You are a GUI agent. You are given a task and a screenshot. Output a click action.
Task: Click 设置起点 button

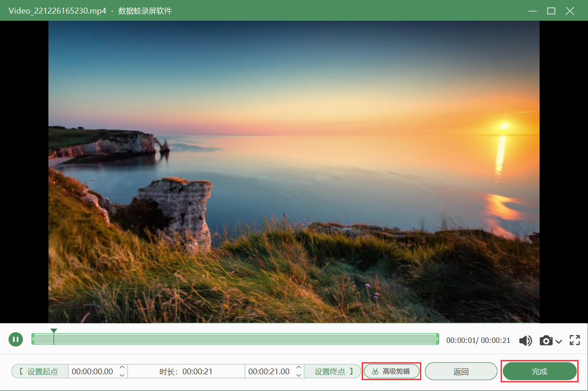pos(40,371)
